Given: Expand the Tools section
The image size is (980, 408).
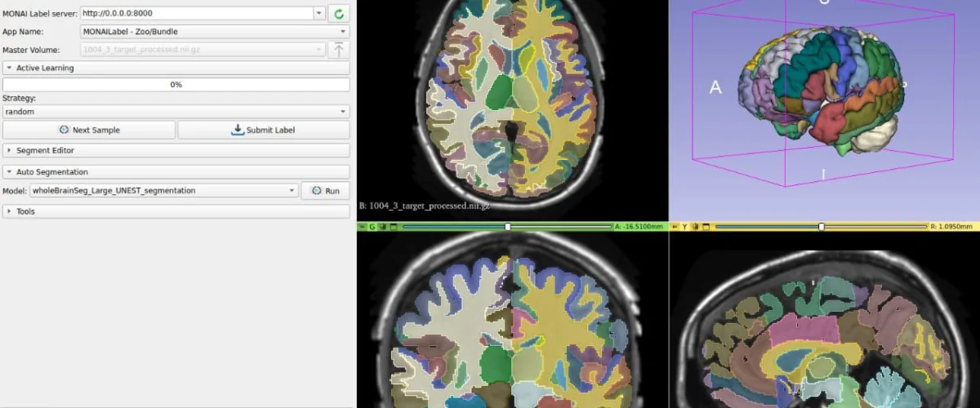Looking at the screenshot, I should (176, 211).
